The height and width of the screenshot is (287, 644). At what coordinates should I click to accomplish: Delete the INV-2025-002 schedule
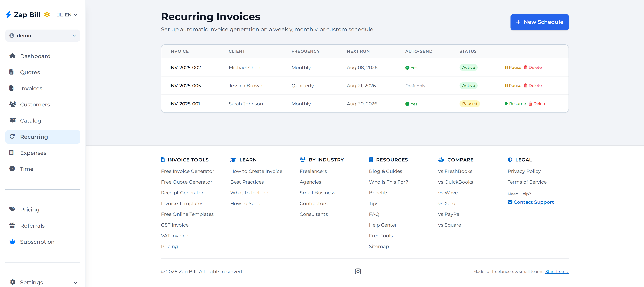pos(532,67)
